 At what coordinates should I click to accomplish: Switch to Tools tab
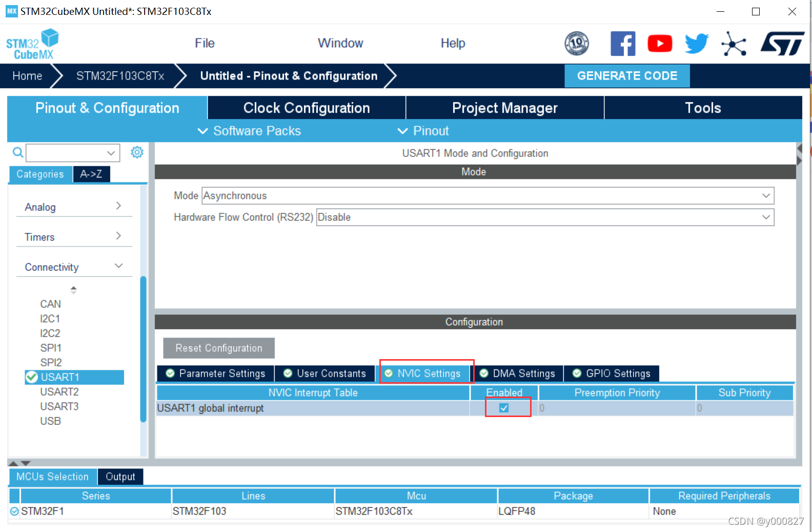point(703,108)
